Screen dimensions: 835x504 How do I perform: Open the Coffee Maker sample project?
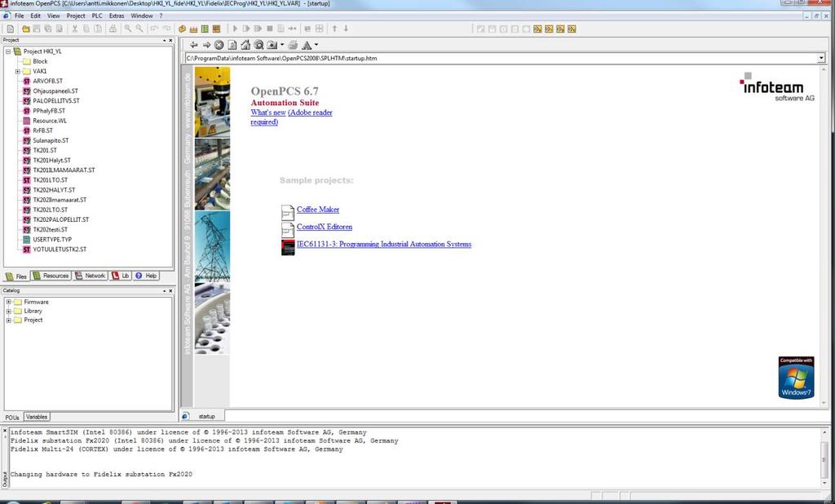[x=318, y=210]
